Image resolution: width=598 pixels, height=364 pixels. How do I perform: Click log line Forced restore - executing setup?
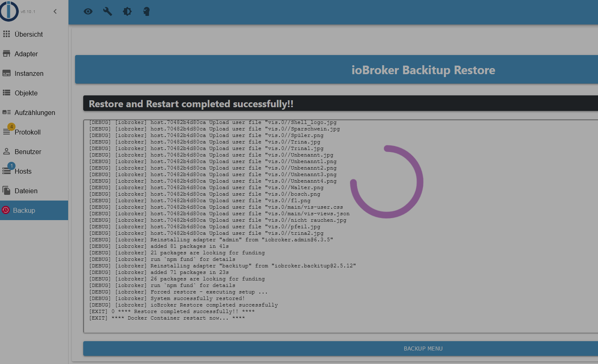coord(179,292)
